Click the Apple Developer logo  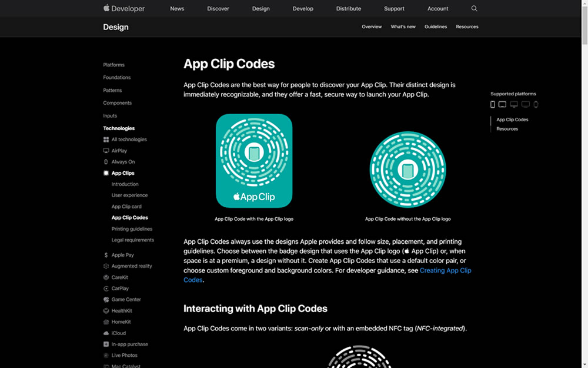124,9
